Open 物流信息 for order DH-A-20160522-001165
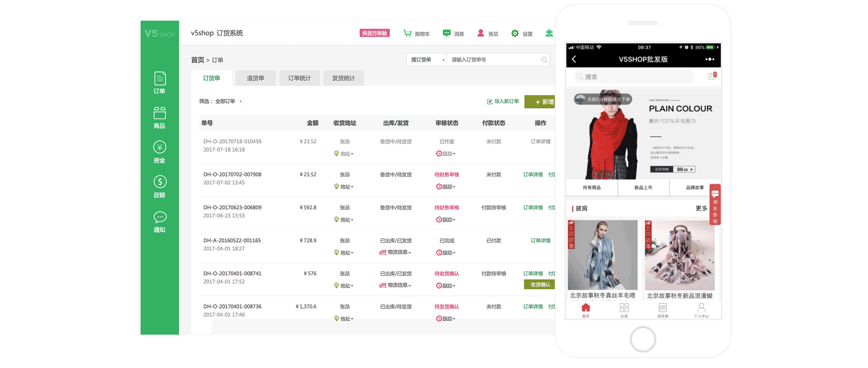This screenshot has width=868, height=368. pyautogui.click(x=395, y=252)
